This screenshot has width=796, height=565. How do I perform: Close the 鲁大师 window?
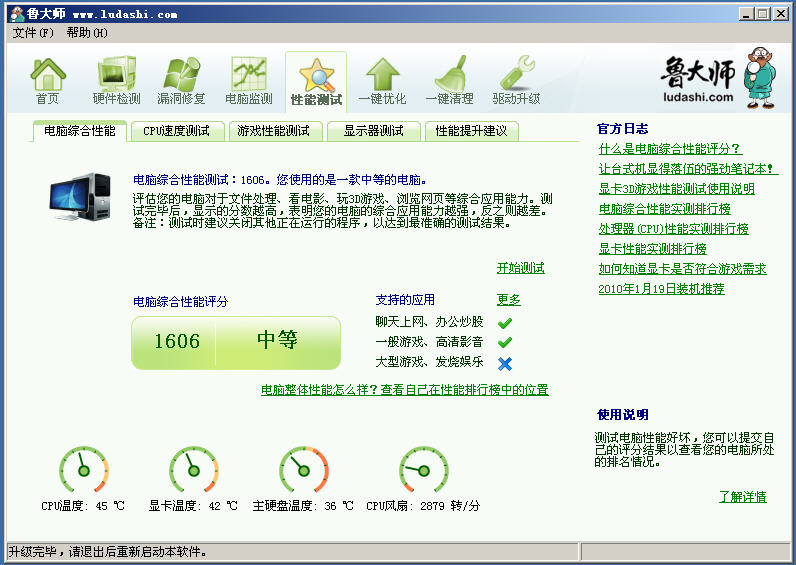pyautogui.click(x=781, y=14)
